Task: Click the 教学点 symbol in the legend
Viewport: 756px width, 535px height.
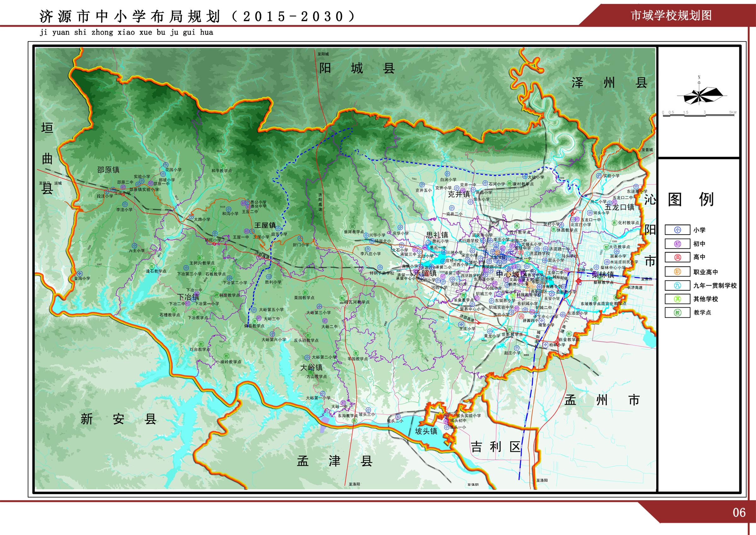Action: click(677, 312)
